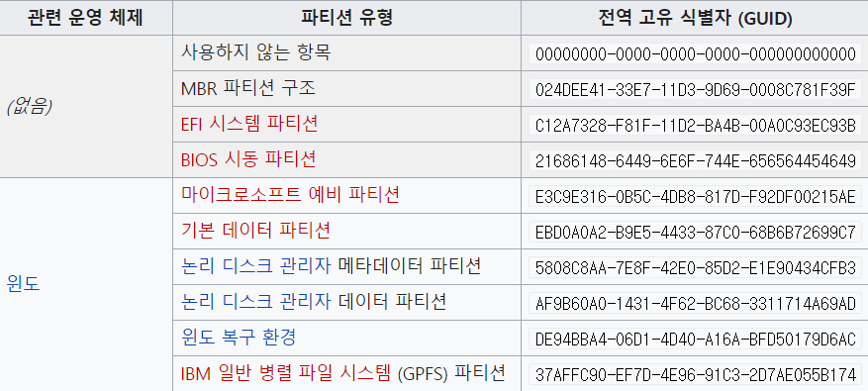Click GUID 024DEE41-33E7-11D3-9D69-0008C781F39F
Viewport: 868px width, 391px height.
[x=695, y=89]
